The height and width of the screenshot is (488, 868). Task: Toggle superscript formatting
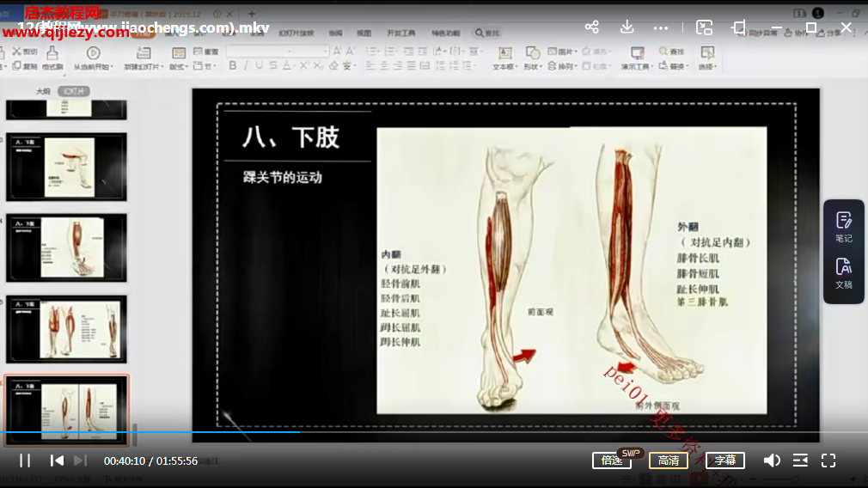pyautogui.click(x=304, y=66)
